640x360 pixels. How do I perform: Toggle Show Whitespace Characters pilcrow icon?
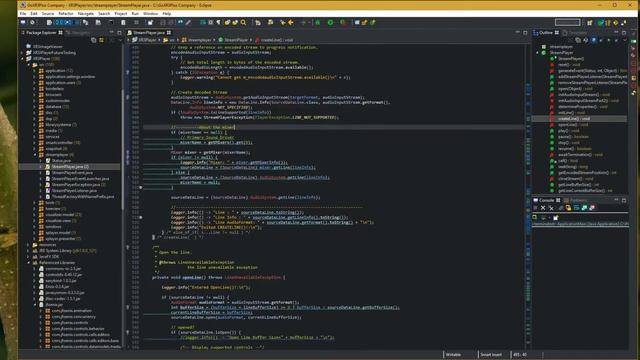pyautogui.click(x=218, y=22)
